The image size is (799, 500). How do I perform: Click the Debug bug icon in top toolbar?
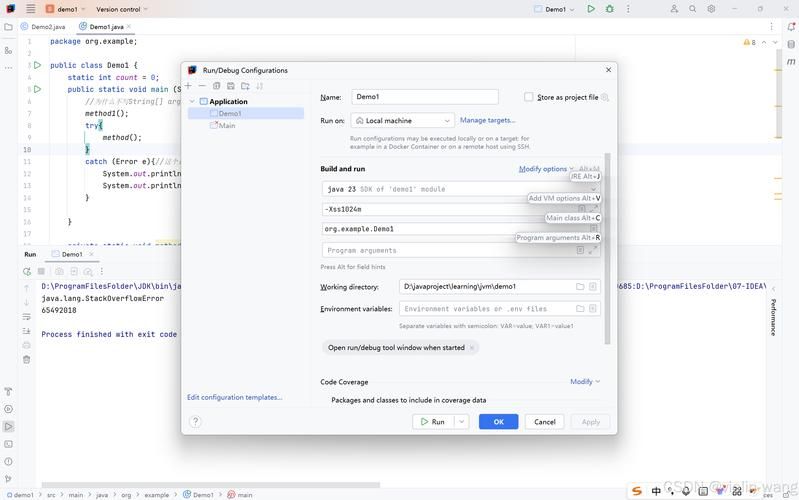[x=610, y=9]
